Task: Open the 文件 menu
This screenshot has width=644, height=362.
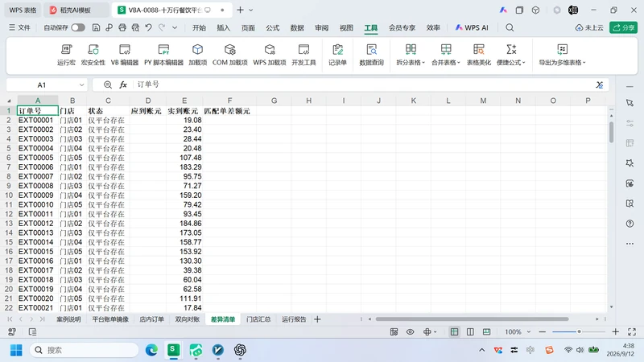Action: (x=19, y=27)
